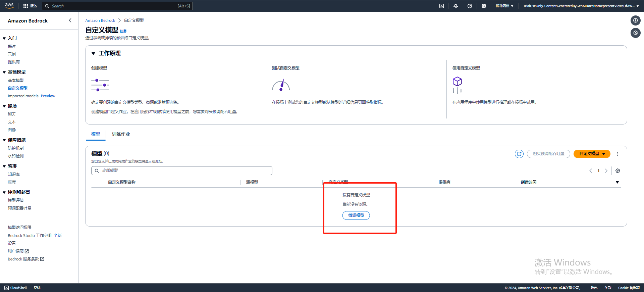This screenshot has height=292, width=644.
Task: Click the 购买预调配吞吐量 button
Action: (x=548, y=154)
